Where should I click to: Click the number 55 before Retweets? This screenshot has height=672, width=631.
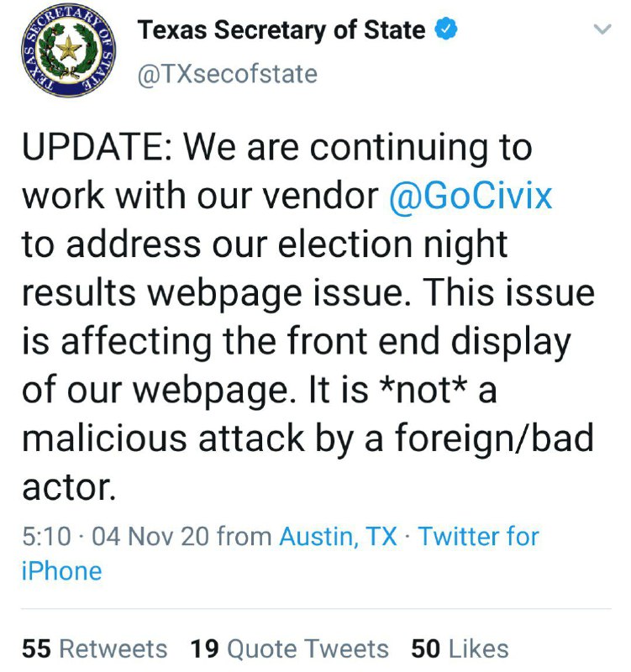[36, 648]
